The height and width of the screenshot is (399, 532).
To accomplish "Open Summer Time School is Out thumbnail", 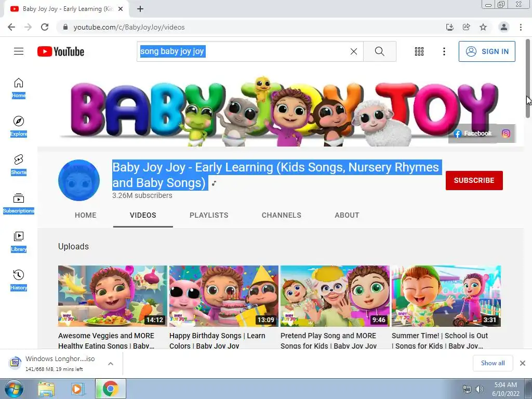I will [x=446, y=296].
